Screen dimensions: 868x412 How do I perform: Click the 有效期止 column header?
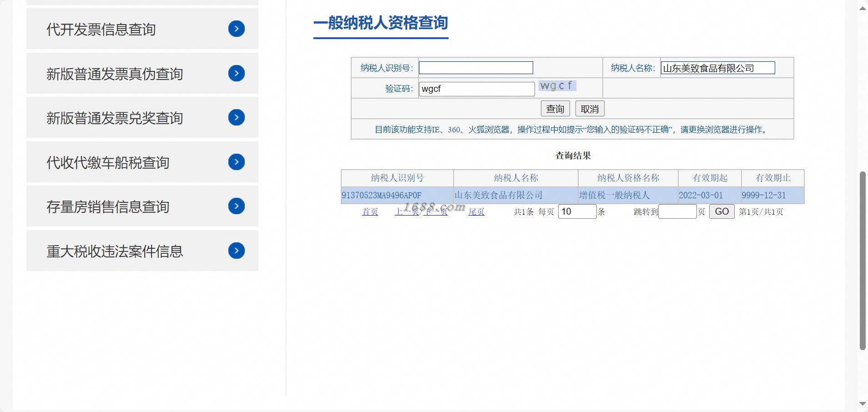coord(773,178)
